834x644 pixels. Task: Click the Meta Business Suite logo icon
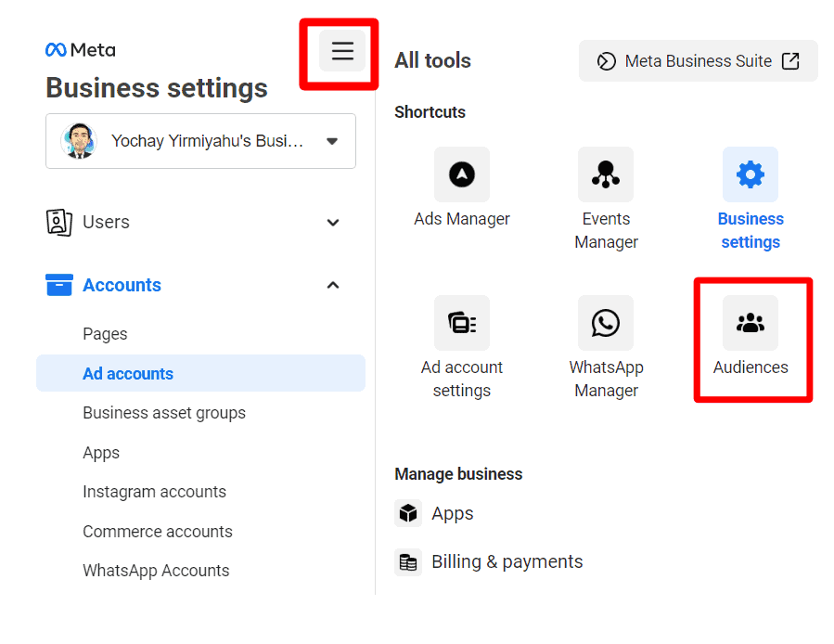coord(607,61)
